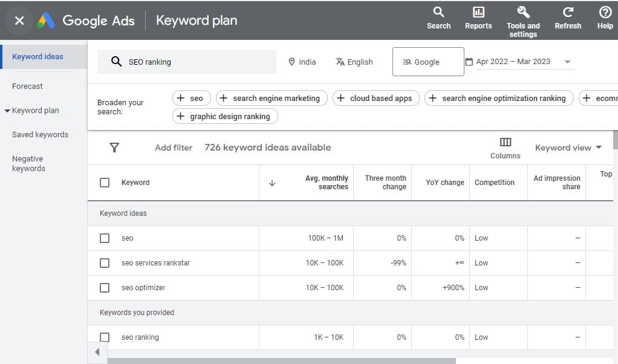This screenshot has width=618, height=364.
Task: Open the Columns icon
Action: coord(506,142)
